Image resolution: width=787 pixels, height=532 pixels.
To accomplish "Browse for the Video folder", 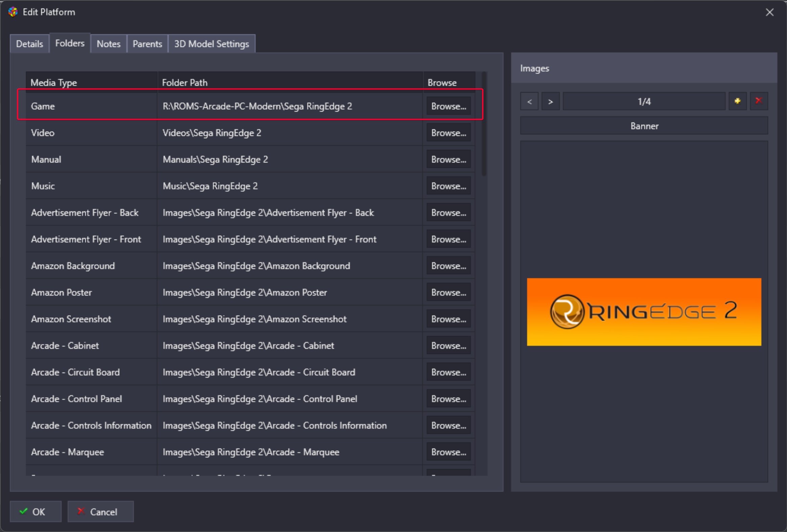I will click(x=448, y=133).
